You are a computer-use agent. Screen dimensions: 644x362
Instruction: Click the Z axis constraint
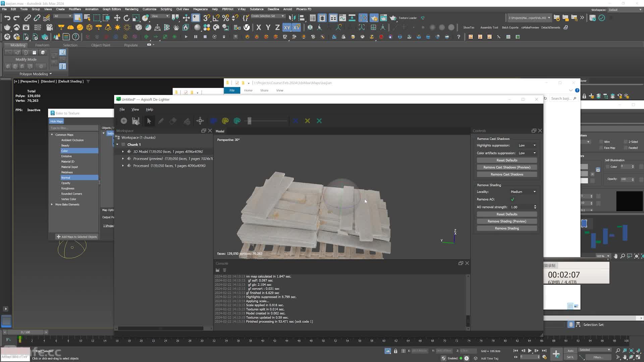(x=277, y=27)
